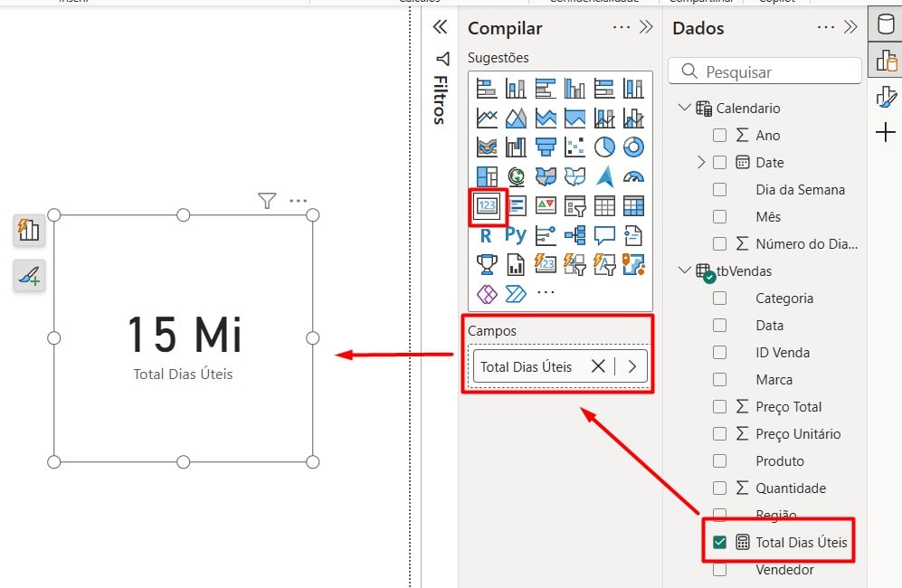
Task: Add a Python (Py) visual
Action: (516, 235)
